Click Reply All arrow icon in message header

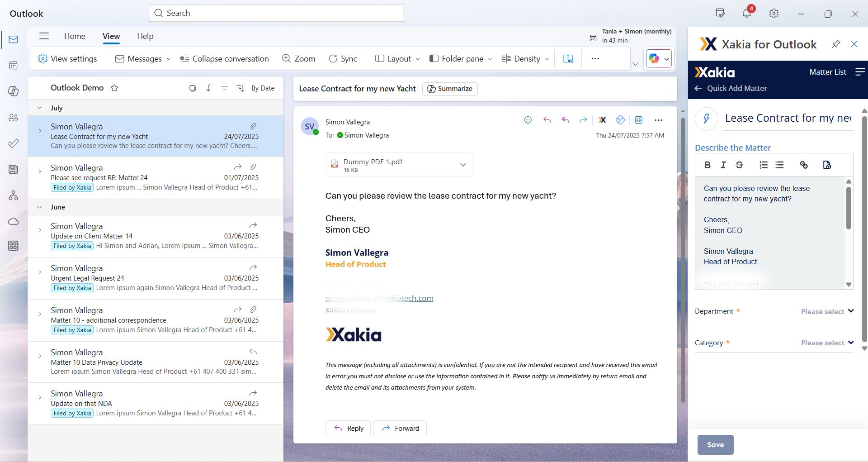point(565,120)
